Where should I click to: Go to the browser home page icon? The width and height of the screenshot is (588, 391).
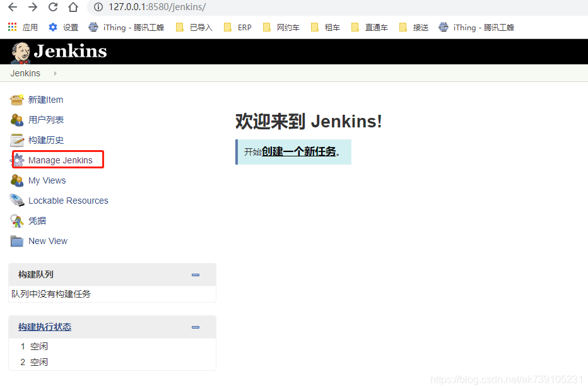coord(73,7)
